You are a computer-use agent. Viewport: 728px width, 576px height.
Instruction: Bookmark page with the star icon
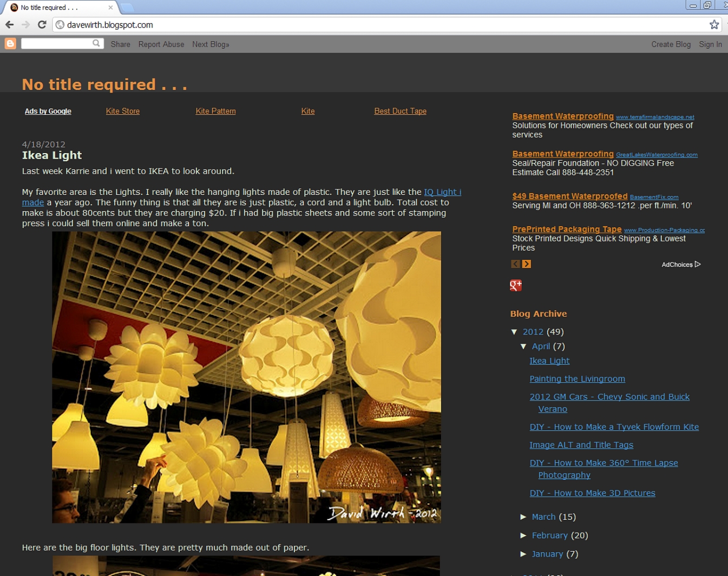click(x=714, y=24)
